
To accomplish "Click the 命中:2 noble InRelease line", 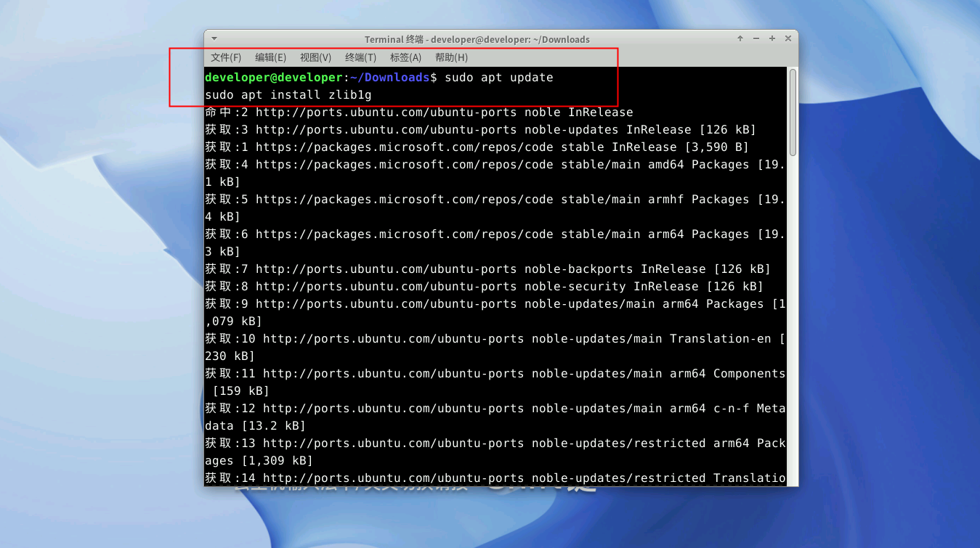I will tap(419, 112).
